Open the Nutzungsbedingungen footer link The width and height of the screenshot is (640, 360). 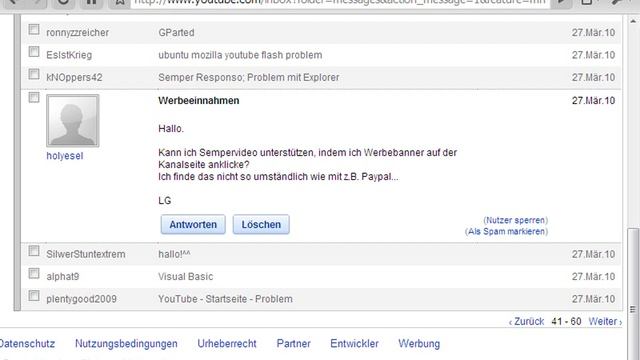(126, 344)
